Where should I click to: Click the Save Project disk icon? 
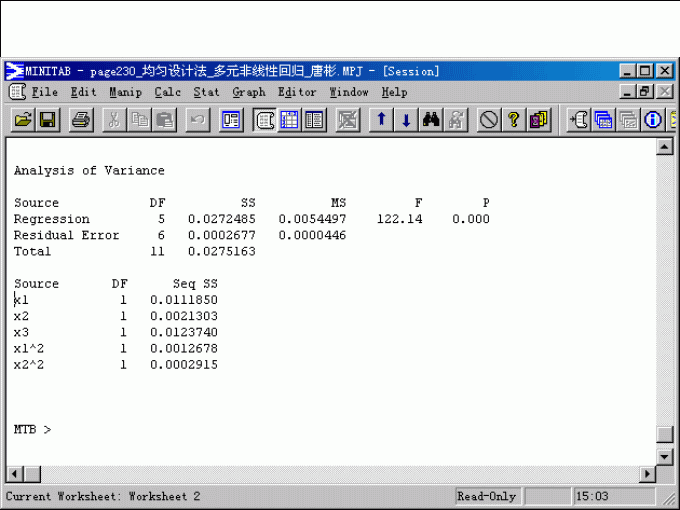point(47,120)
